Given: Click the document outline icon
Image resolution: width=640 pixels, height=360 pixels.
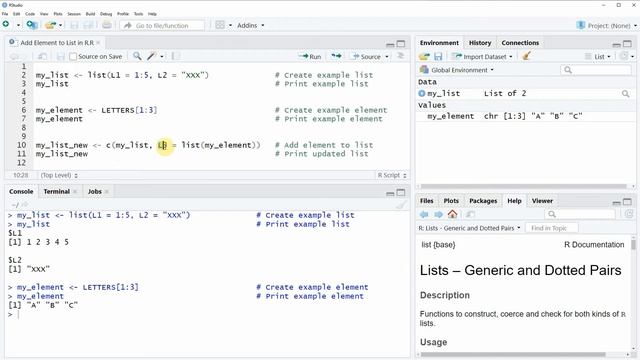Looking at the screenshot, I should click(401, 56).
